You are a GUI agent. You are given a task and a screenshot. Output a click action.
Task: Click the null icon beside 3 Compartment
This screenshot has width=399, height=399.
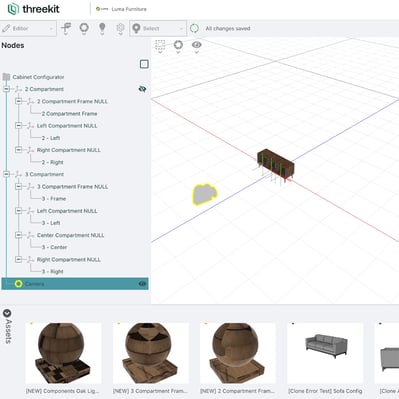click(18, 174)
